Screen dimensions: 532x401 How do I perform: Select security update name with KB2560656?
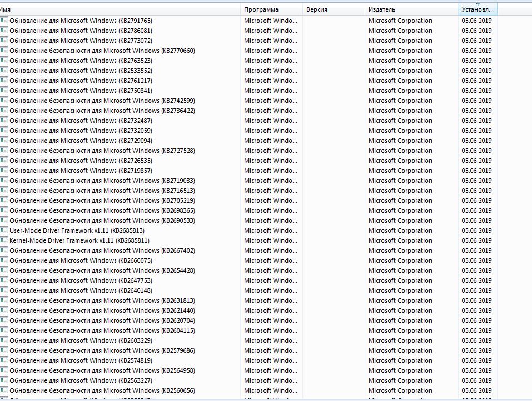102,390
